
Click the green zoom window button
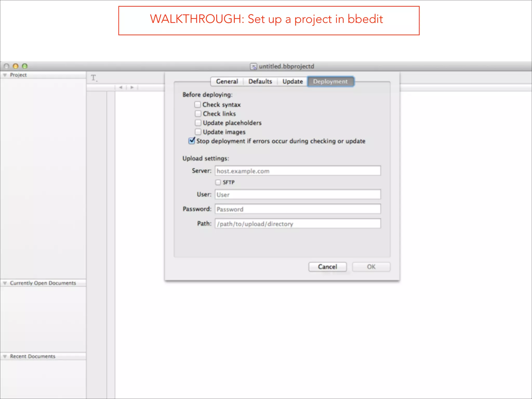[25, 66]
